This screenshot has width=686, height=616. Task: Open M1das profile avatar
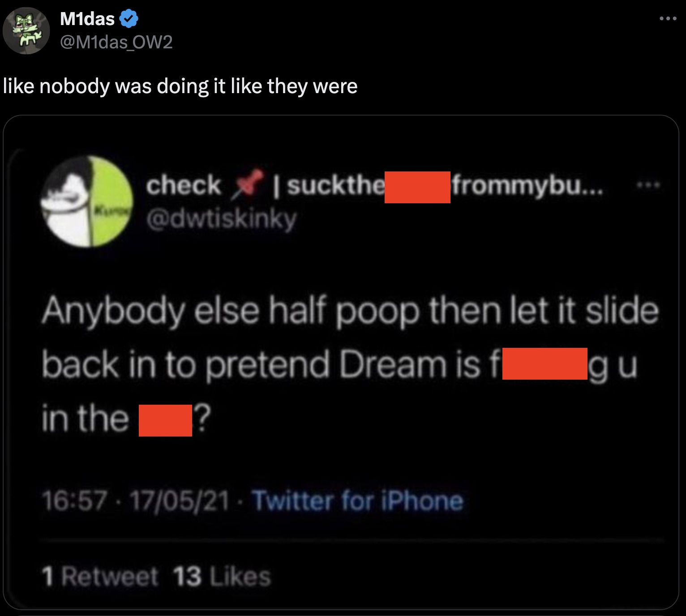26,30
